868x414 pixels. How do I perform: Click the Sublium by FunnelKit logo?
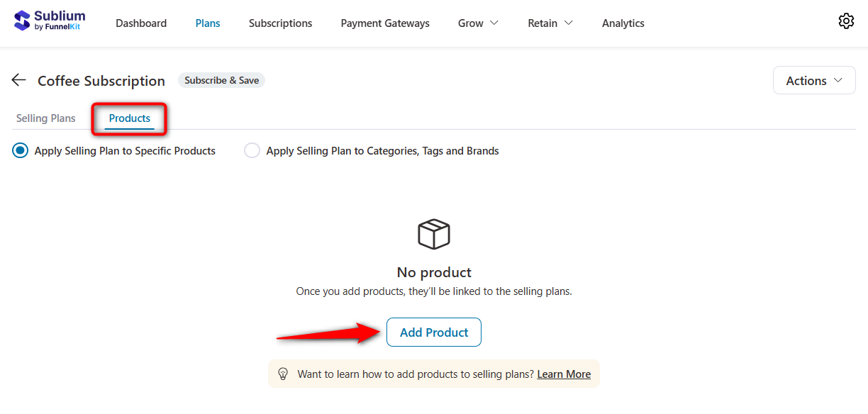tap(48, 21)
